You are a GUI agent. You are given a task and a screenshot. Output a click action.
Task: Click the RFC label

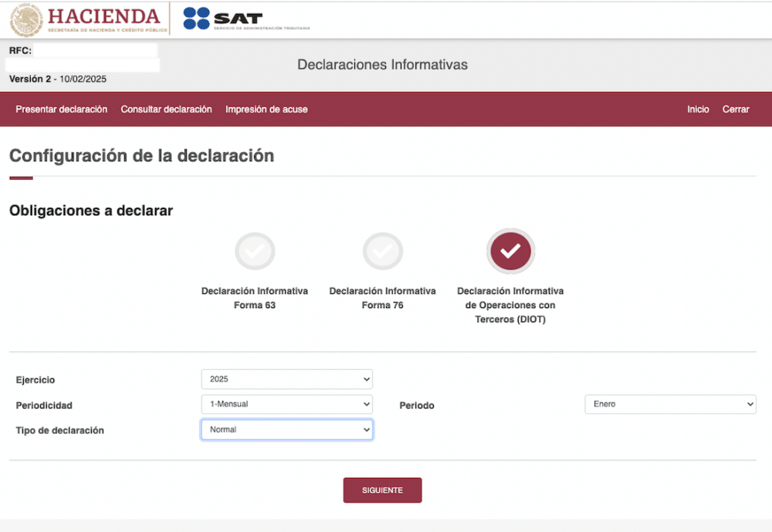point(20,50)
